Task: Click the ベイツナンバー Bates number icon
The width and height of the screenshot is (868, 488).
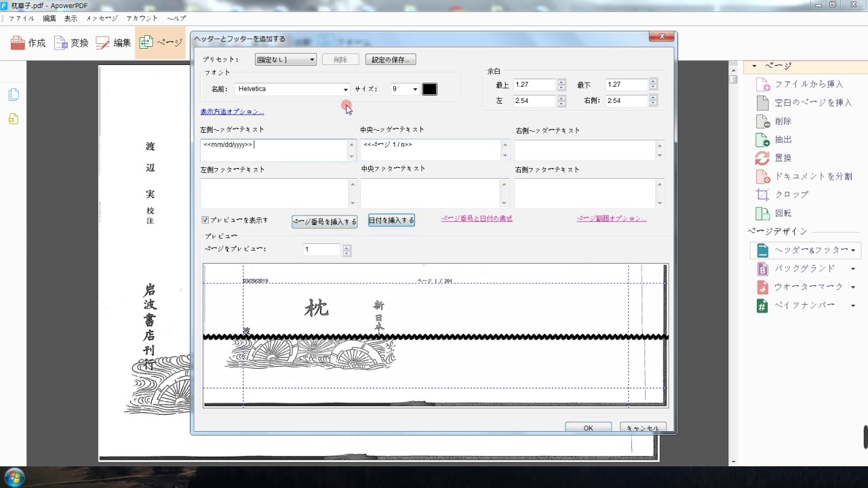Action: coord(763,306)
